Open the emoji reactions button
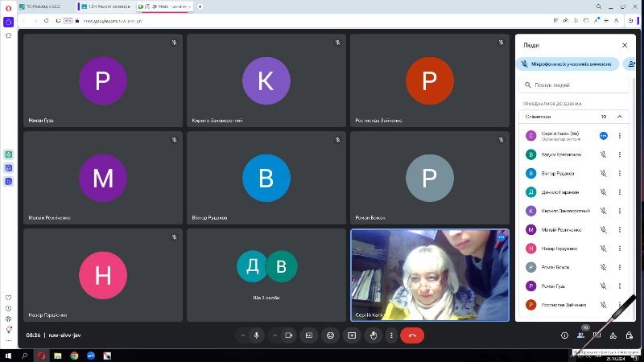The height and width of the screenshot is (362, 644). [330, 335]
